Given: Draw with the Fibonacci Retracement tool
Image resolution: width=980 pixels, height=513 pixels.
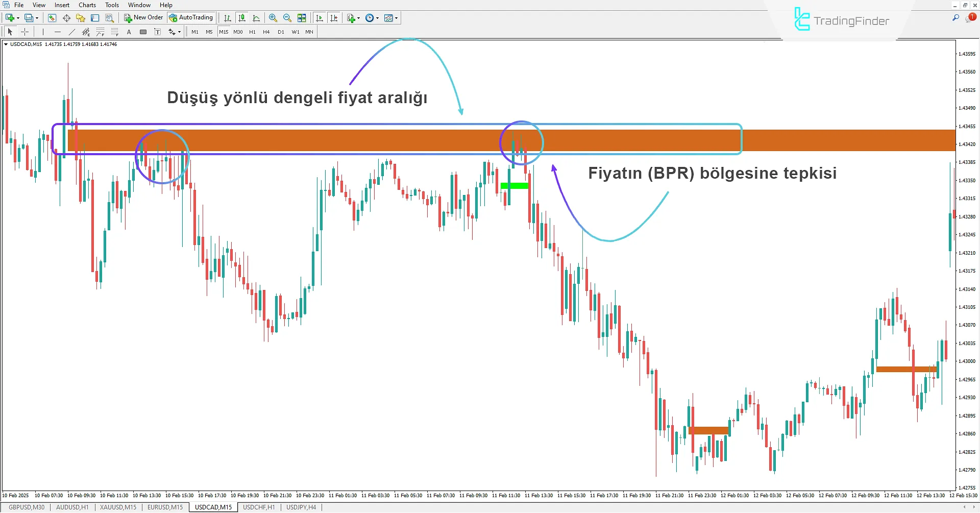Looking at the screenshot, I should tap(100, 32).
